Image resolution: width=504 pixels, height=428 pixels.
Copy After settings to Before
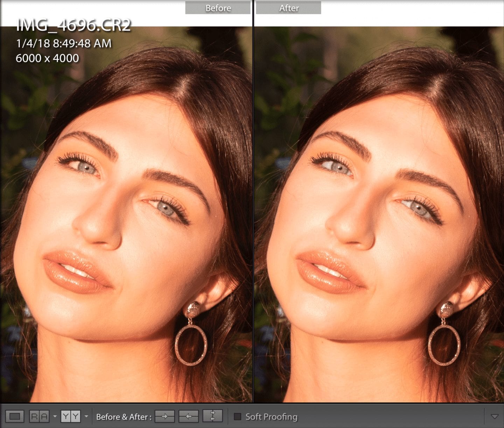189,416
